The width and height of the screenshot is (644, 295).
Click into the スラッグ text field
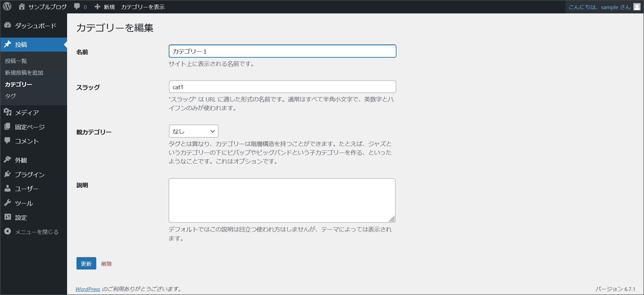coord(282,87)
